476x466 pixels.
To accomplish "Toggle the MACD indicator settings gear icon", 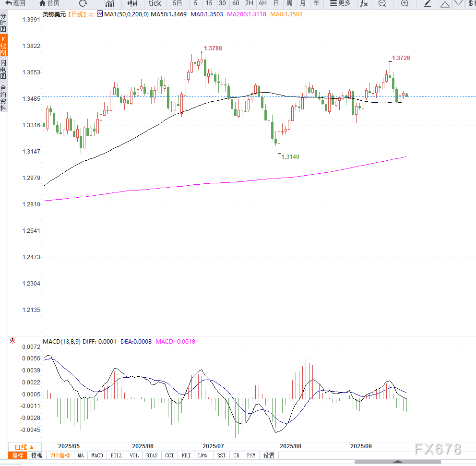I will click(12, 340).
